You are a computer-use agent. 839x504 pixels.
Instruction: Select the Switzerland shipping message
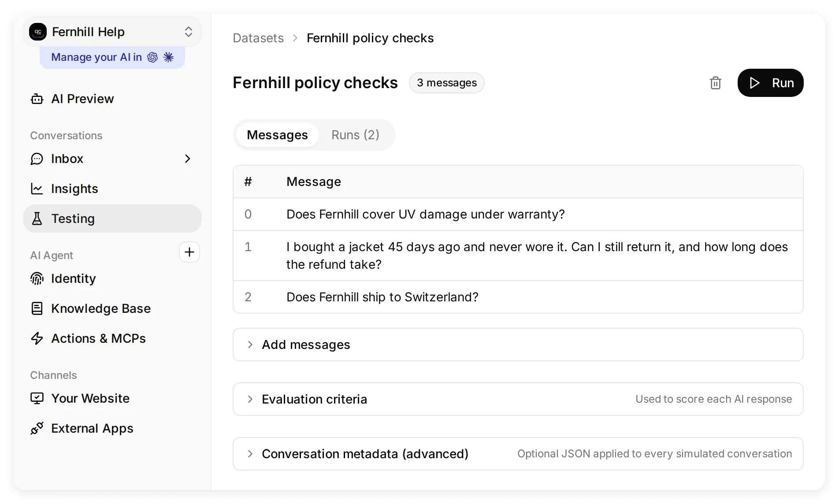[518, 297]
